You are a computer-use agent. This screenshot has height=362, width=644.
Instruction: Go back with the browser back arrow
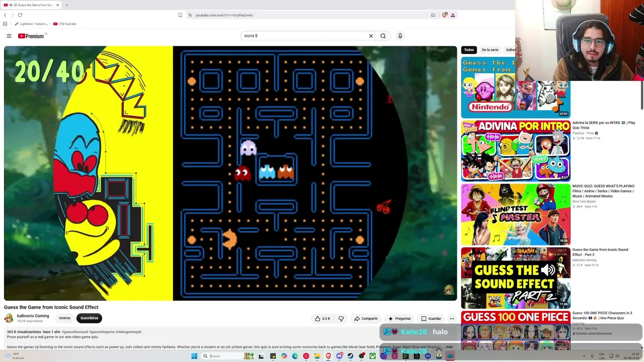coord(6,15)
